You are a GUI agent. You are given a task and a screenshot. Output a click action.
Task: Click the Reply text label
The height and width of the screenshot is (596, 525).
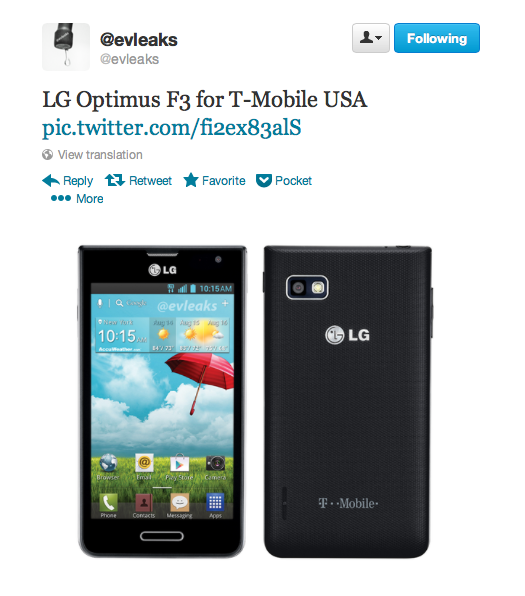click(x=78, y=181)
